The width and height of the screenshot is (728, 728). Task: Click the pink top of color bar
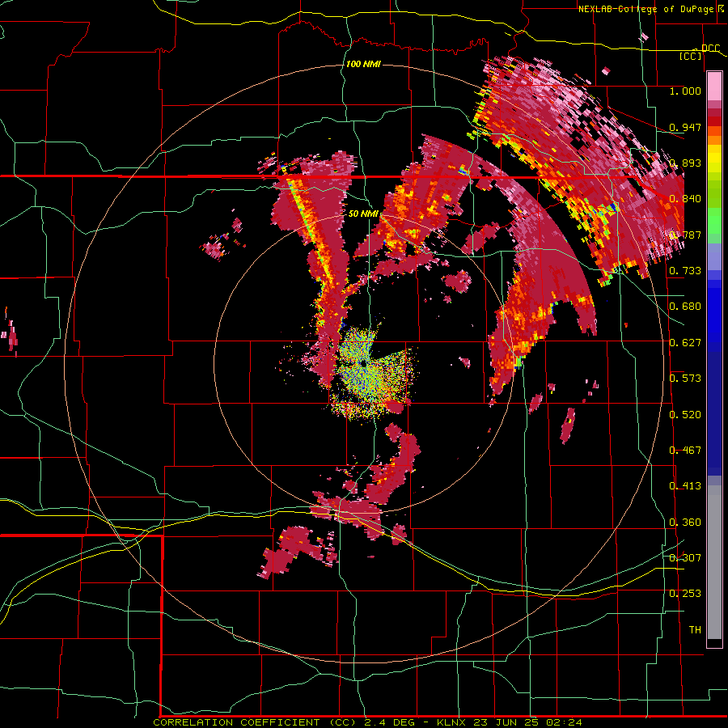pyautogui.click(x=714, y=87)
